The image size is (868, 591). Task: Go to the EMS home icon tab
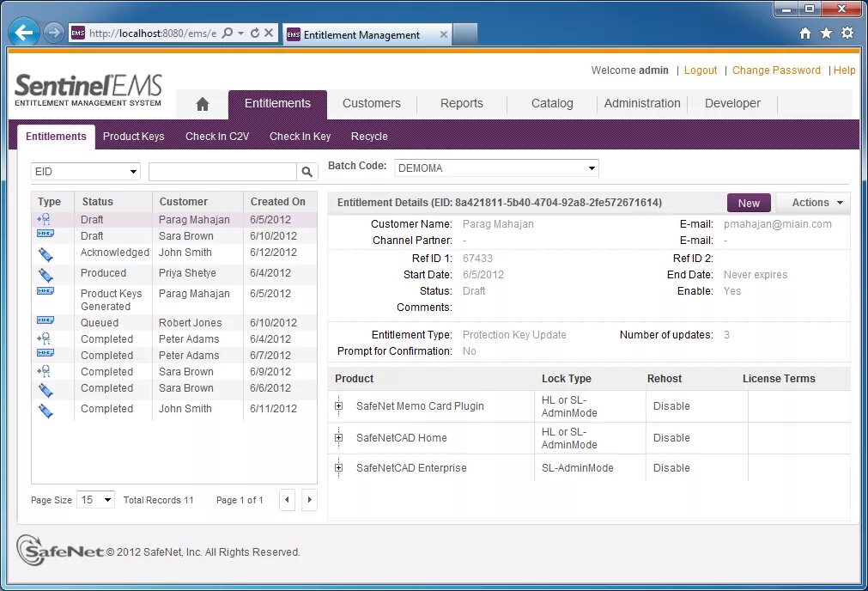pos(203,104)
